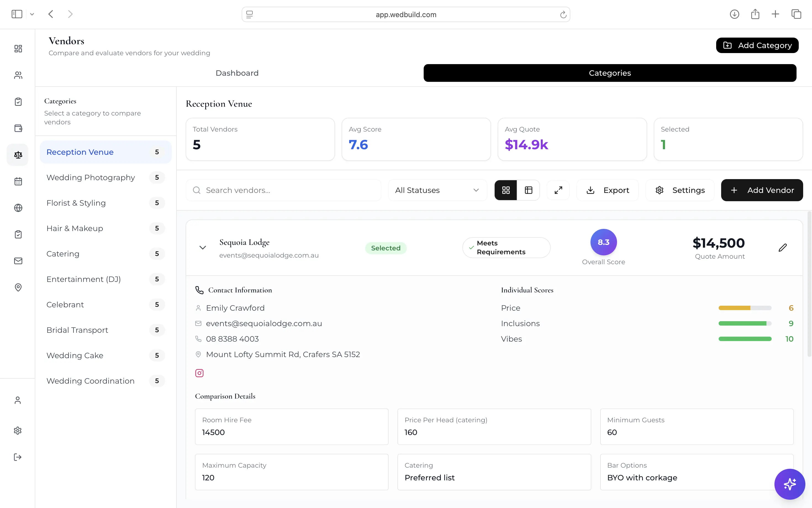Open a new browser tab
Screen dimensions: 812x508
click(x=775, y=14)
